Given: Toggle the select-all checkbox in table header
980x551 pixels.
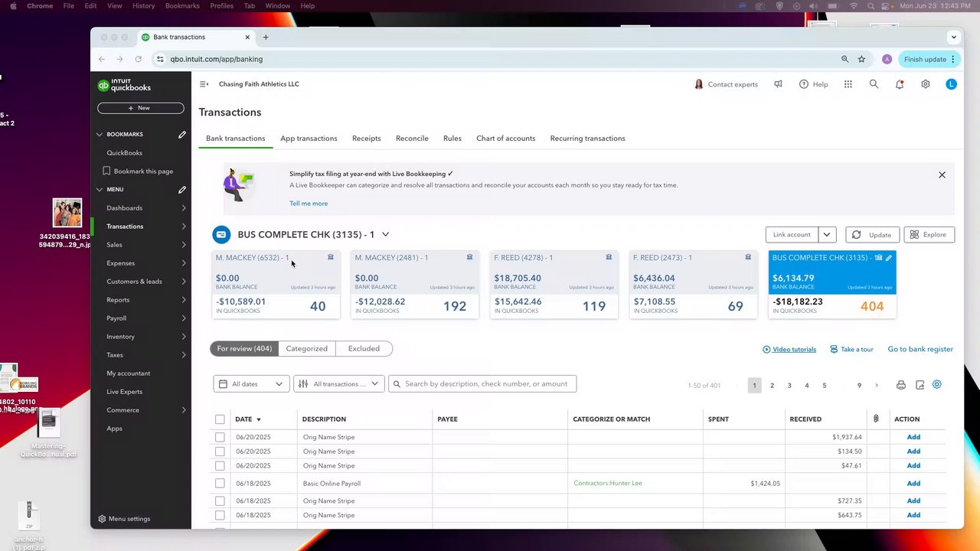Looking at the screenshot, I should pyautogui.click(x=220, y=419).
